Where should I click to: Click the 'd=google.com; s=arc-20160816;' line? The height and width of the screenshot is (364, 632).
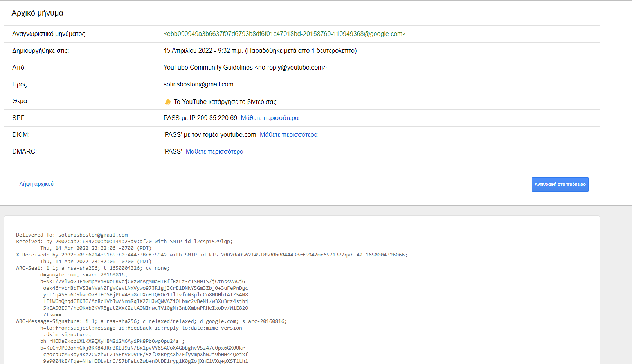[84, 274]
